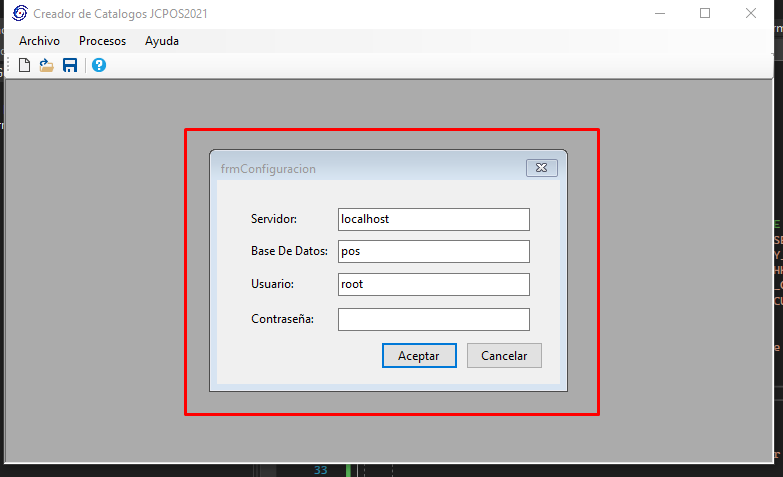The height and width of the screenshot is (477, 783).
Task: Click the New document toolbar icon
Action: point(25,65)
